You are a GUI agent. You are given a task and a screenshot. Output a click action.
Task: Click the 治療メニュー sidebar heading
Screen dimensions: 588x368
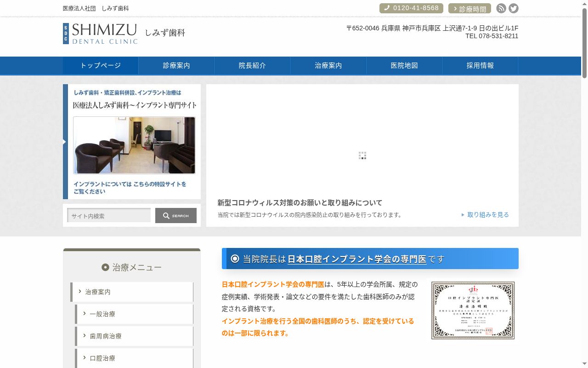click(x=132, y=267)
